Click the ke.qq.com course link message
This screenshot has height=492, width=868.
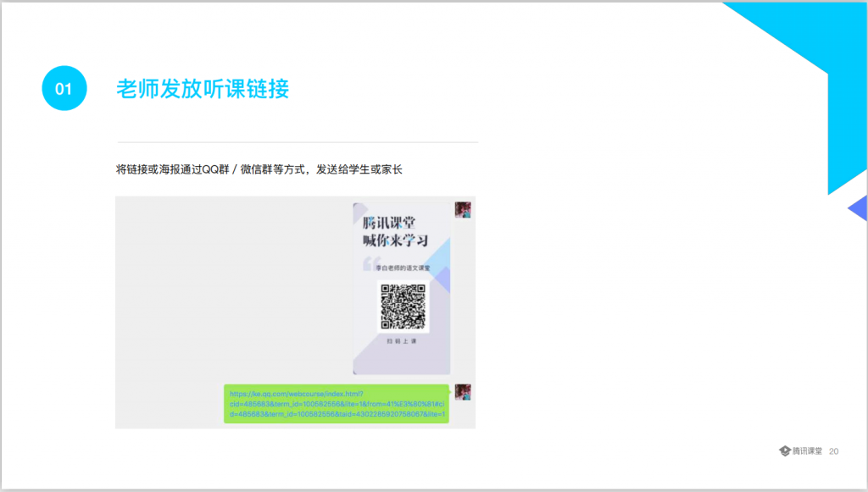coord(337,404)
